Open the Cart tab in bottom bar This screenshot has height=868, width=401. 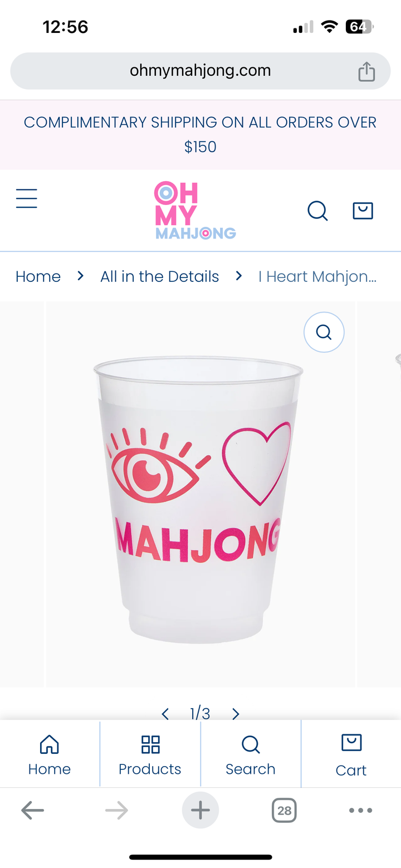(351, 755)
